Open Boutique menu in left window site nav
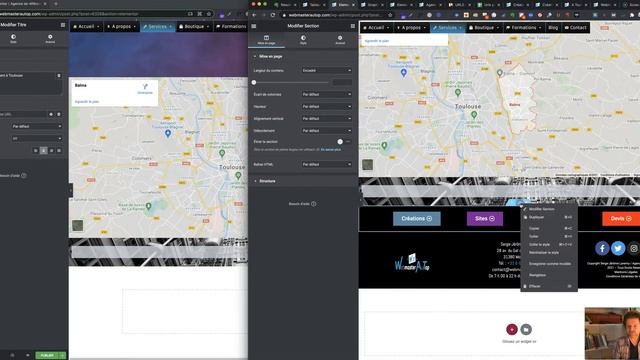Image resolution: width=640 pixels, height=360 pixels. click(x=194, y=27)
